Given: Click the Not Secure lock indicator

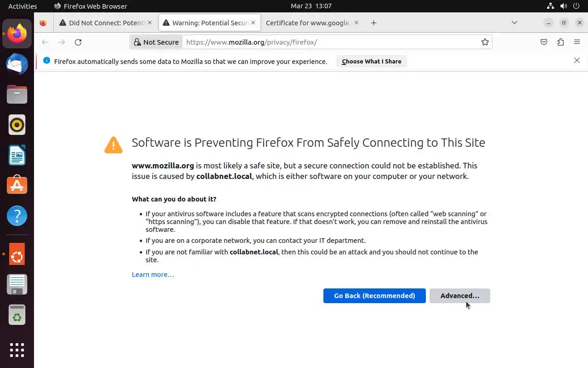Looking at the screenshot, I should point(156,42).
